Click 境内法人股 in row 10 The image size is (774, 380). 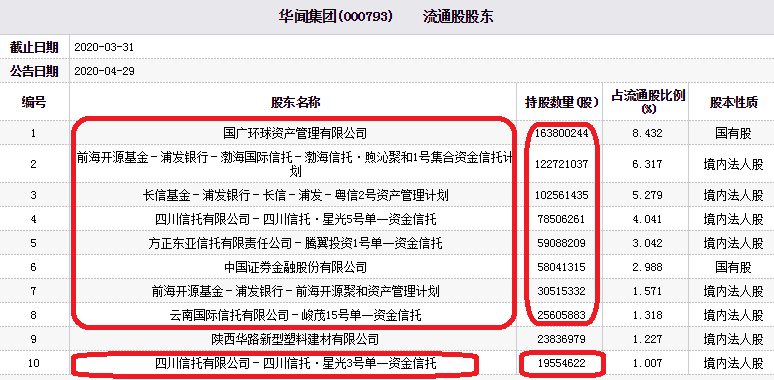tap(734, 364)
